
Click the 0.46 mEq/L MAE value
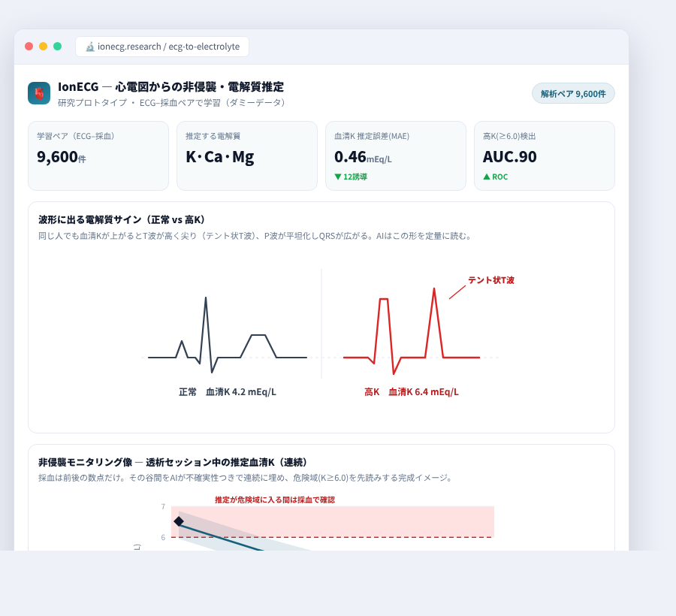[x=363, y=157]
